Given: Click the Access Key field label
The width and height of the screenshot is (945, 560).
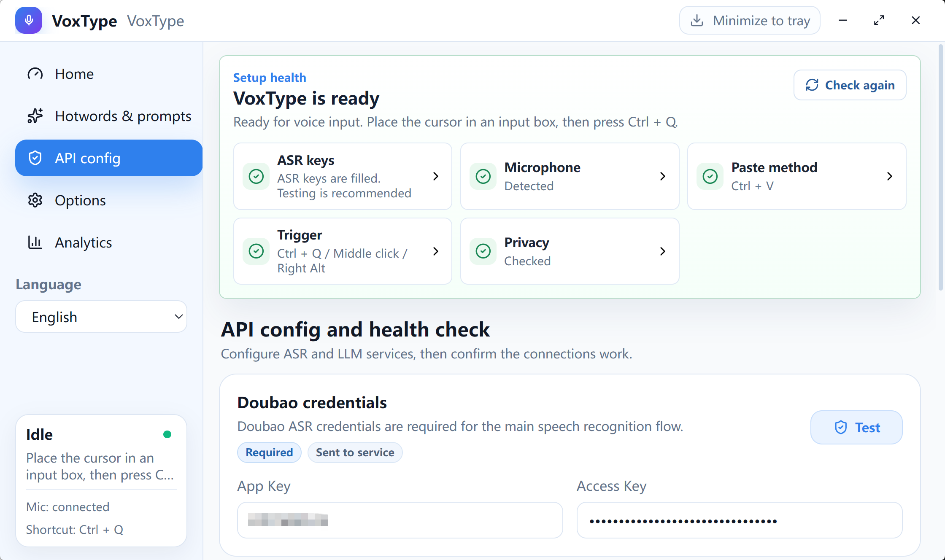Looking at the screenshot, I should tap(612, 486).
